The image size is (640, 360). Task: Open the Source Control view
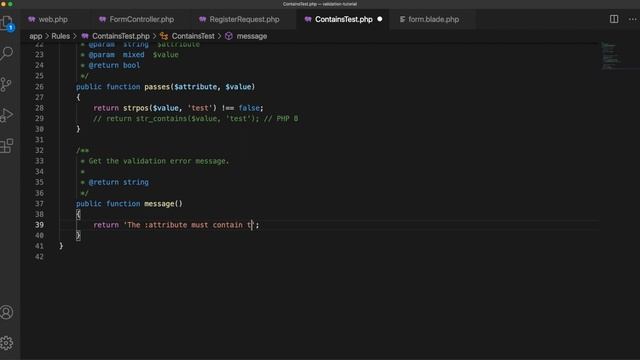(7, 84)
